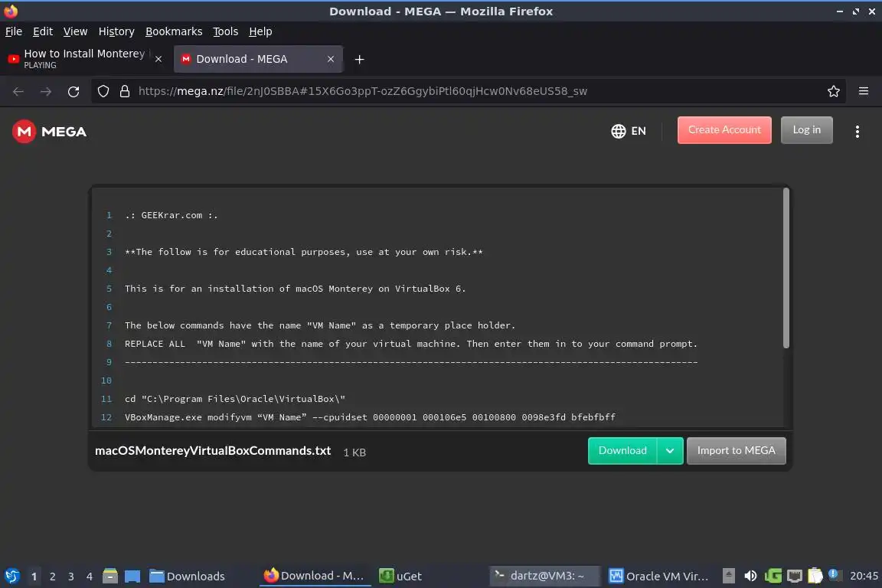Click the file preview vertical scrollbar
The height and width of the screenshot is (588, 882).
786,269
